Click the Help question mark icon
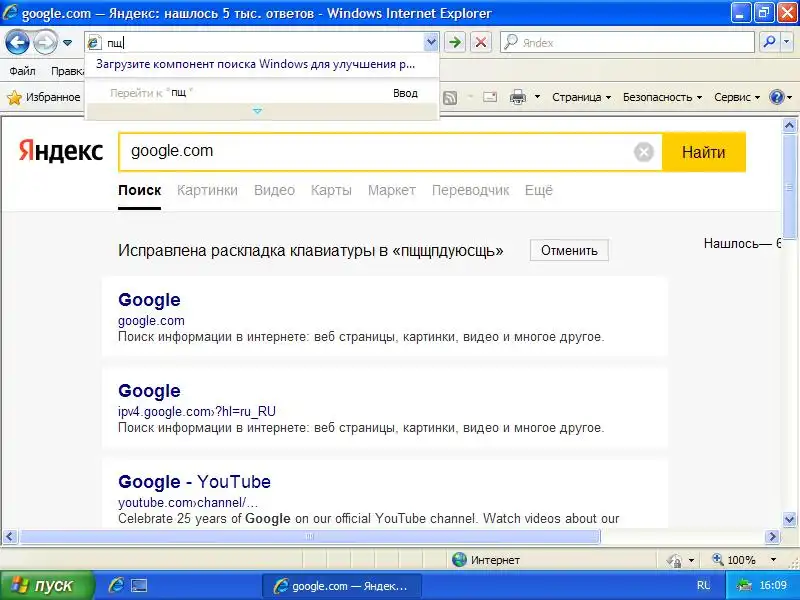The image size is (800, 600). point(777,97)
